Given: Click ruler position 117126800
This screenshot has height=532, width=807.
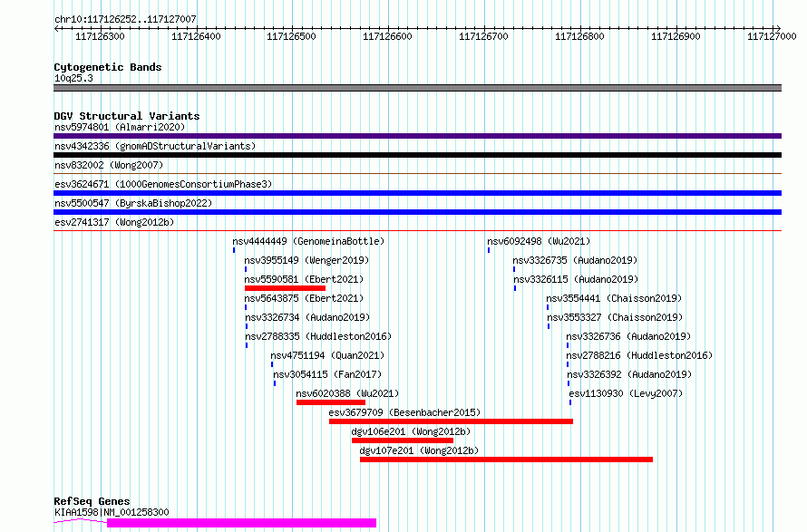Looking at the screenshot, I should click(x=579, y=36).
